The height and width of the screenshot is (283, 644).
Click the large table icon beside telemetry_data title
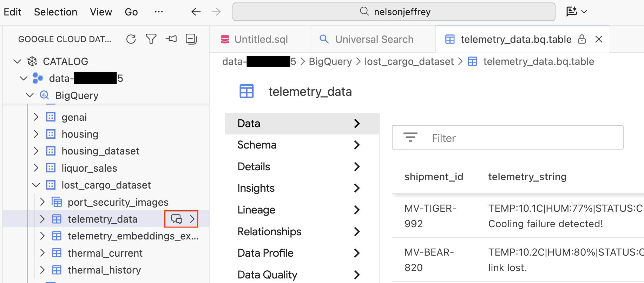pyautogui.click(x=247, y=91)
